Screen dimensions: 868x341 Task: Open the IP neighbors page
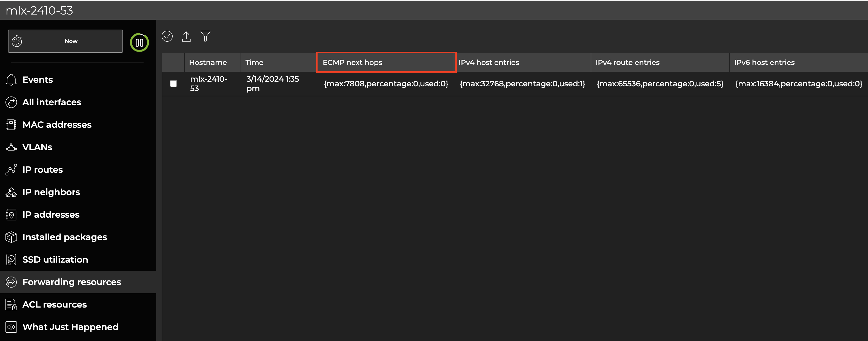pos(51,192)
